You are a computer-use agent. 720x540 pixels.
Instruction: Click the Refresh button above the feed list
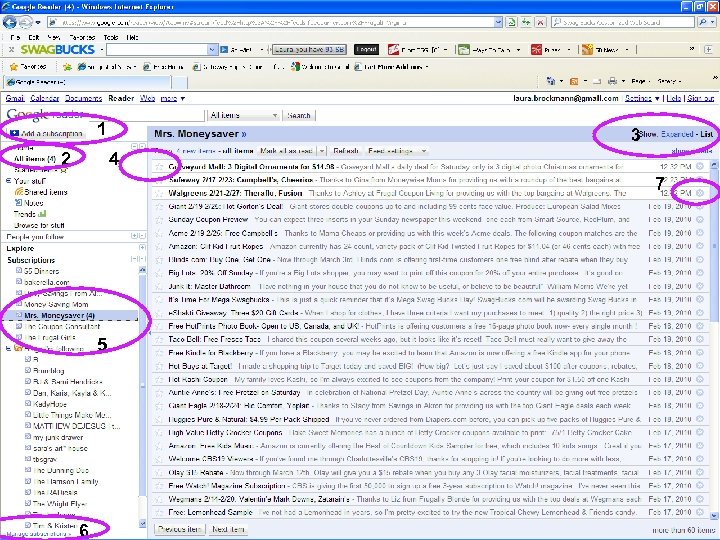(345, 151)
